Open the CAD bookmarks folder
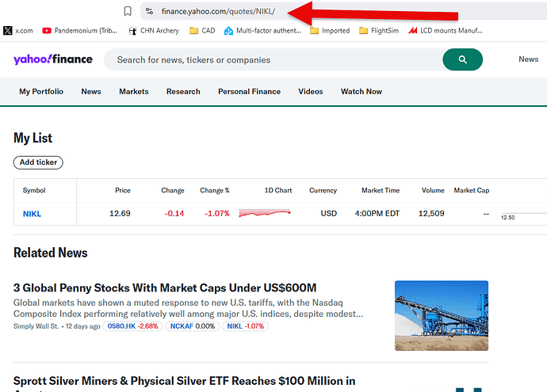547x392 pixels. pos(202,31)
